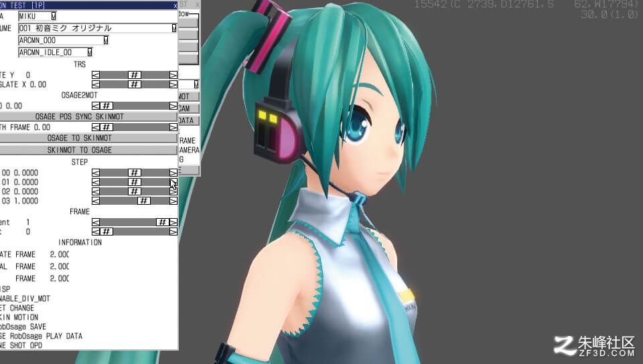Toggle the RobOsage PLAY DATA option
The height and width of the screenshot is (364, 643).
pyautogui.click(x=41, y=336)
